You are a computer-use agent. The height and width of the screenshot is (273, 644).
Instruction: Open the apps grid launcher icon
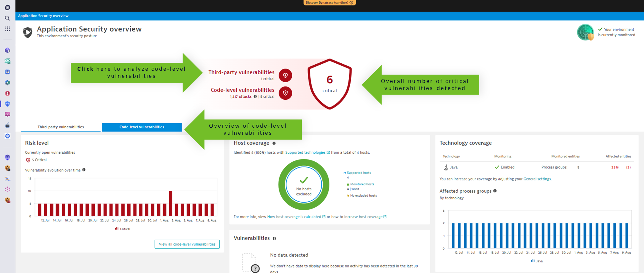7,29
